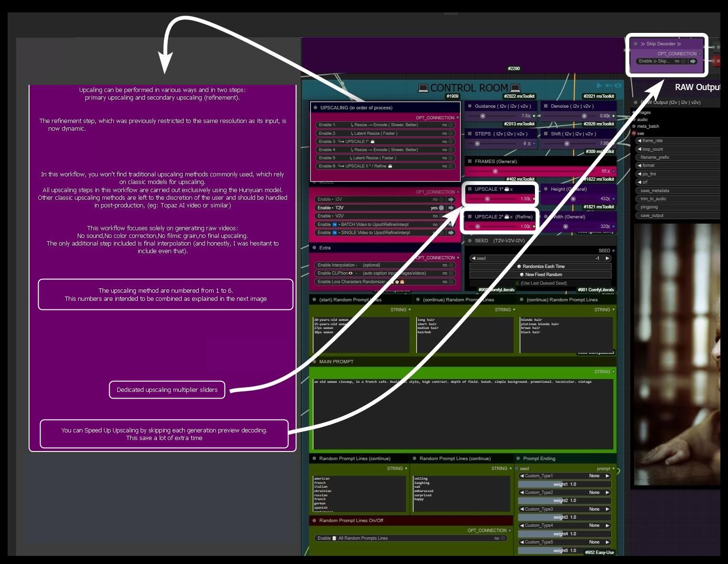The width and height of the screenshot is (728, 564).
Task: Click the square icon on UPSCALE 1° node title
Action: tap(470, 189)
